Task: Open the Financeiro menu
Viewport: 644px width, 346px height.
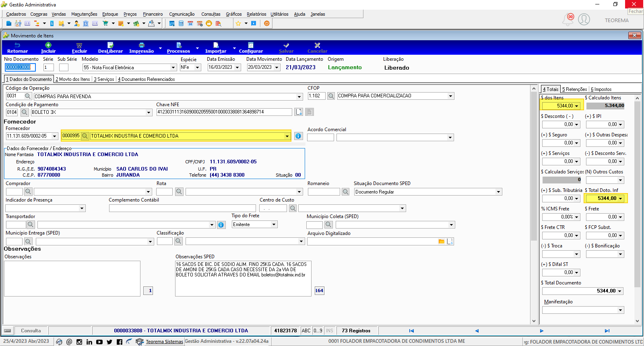Action: 153,14
